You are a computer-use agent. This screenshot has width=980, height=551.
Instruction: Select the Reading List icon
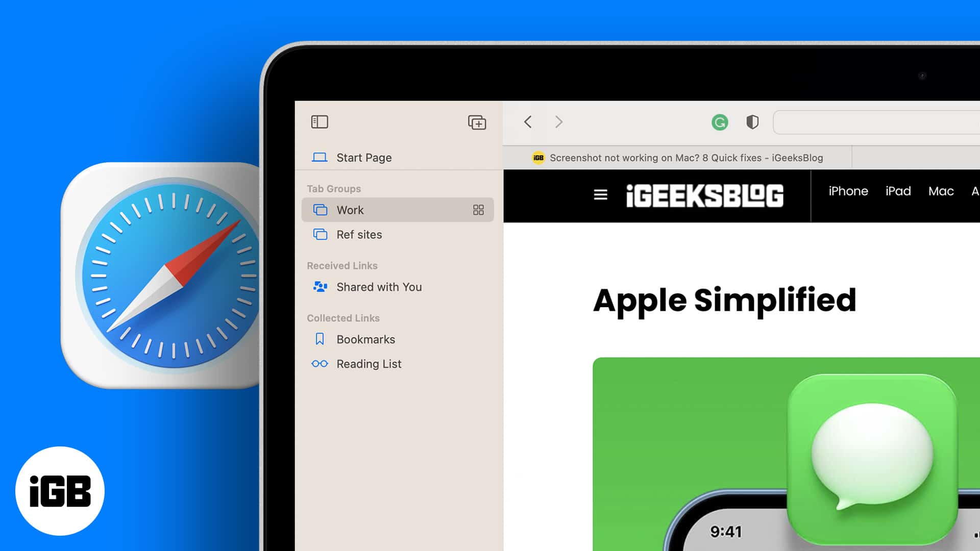[320, 363]
